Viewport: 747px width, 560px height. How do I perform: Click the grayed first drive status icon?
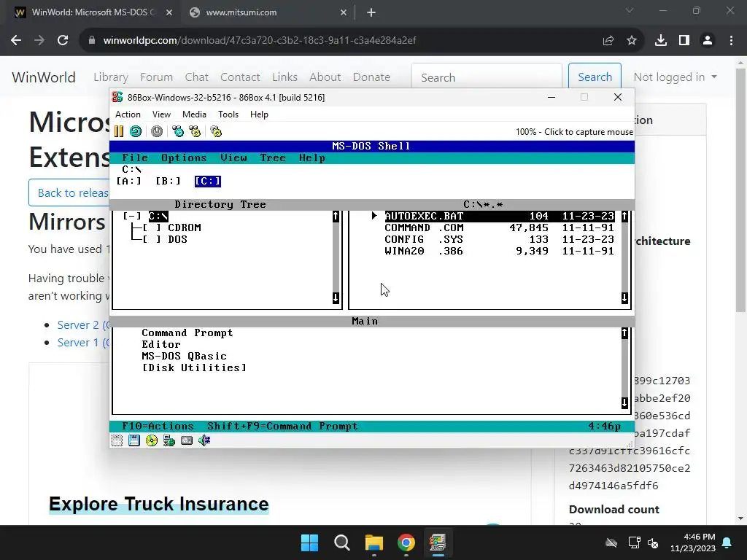117,440
